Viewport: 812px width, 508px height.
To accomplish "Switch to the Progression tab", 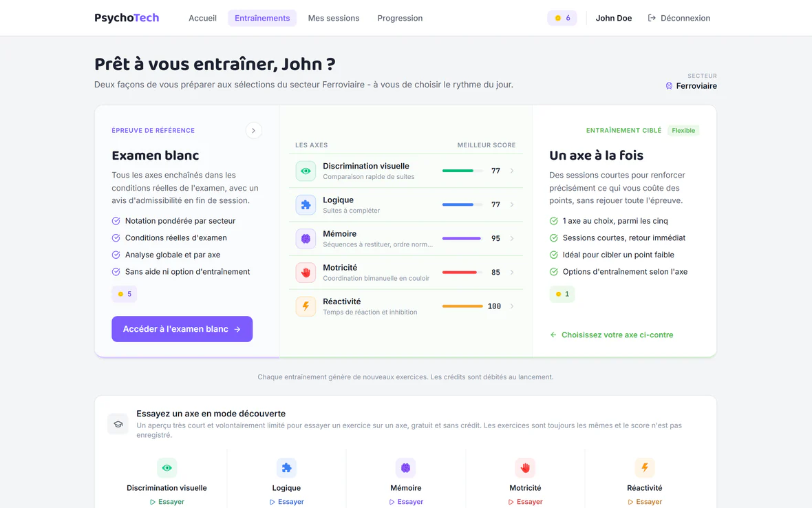I will click(400, 18).
